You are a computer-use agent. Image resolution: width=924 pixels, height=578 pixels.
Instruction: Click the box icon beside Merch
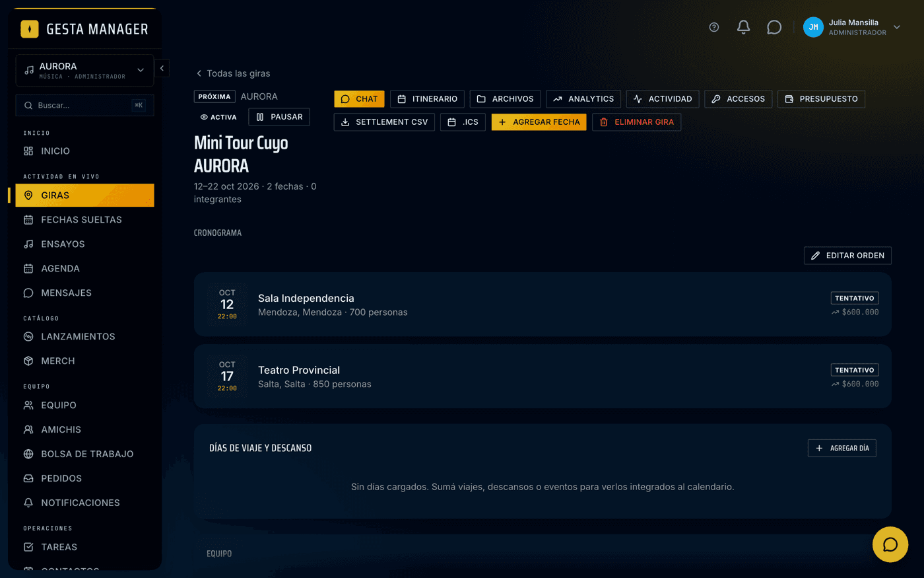click(x=28, y=361)
